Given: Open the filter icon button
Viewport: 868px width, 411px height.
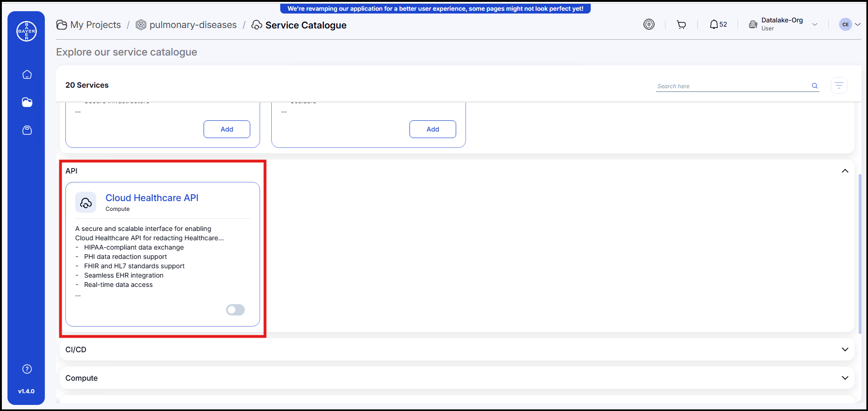Looking at the screenshot, I should [x=839, y=85].
